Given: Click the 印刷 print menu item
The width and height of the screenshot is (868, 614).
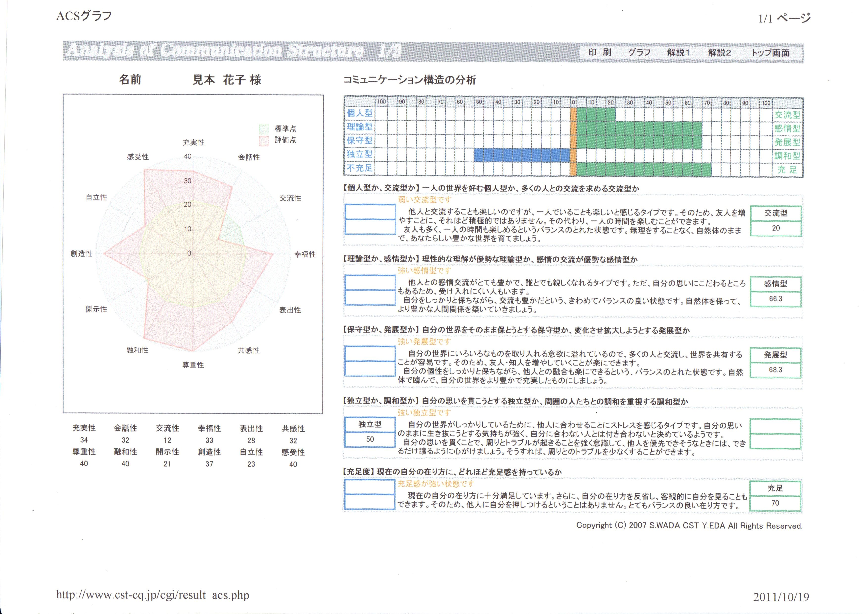Looking at the screenshot, I should 600,52.
